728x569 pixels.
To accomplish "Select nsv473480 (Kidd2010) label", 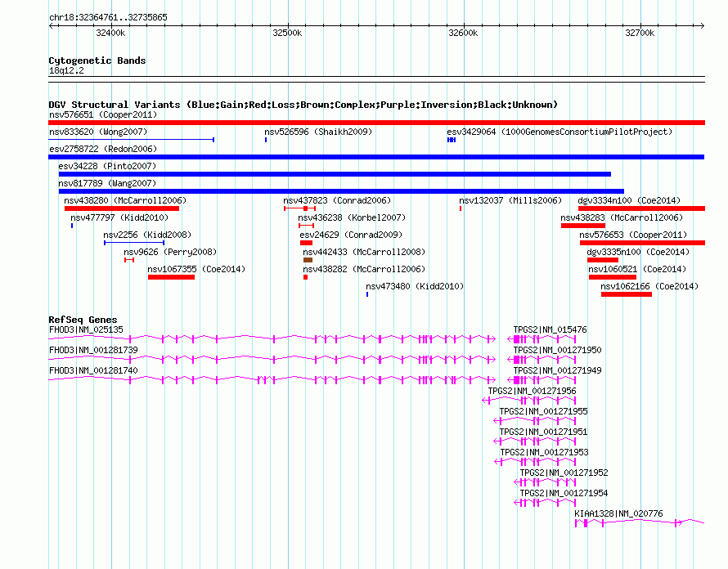I will pyautogui.click(x=415, y=286).
